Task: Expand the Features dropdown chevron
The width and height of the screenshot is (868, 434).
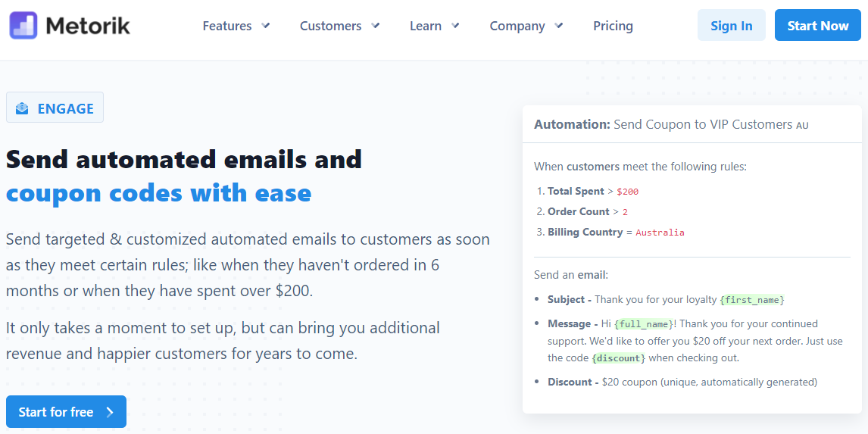Action: 266,26
